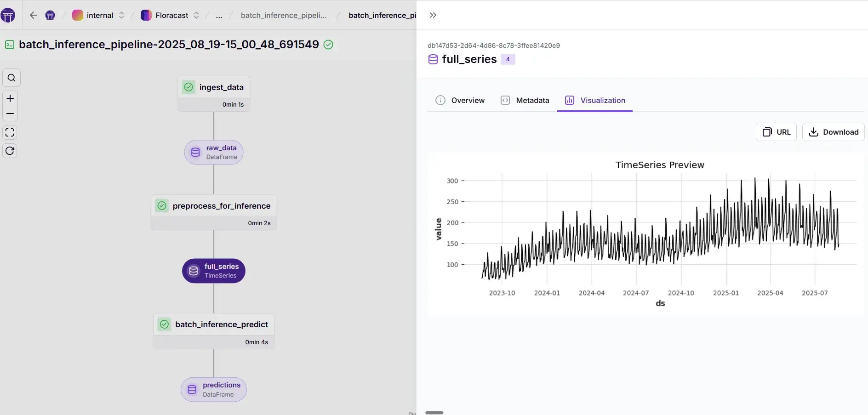Download the visualization
Image resolution: width=868 pixels, height=415 pixels.
pos(833,132)
